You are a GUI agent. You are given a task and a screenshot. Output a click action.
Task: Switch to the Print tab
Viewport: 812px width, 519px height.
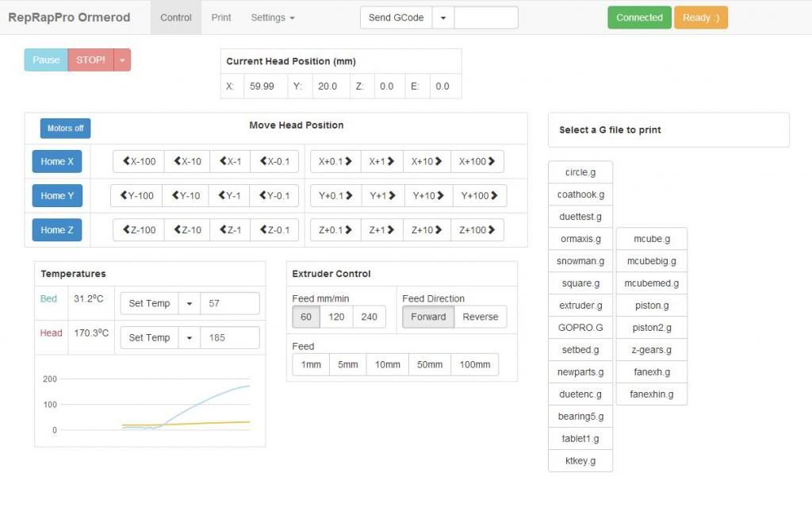[221, 17]
